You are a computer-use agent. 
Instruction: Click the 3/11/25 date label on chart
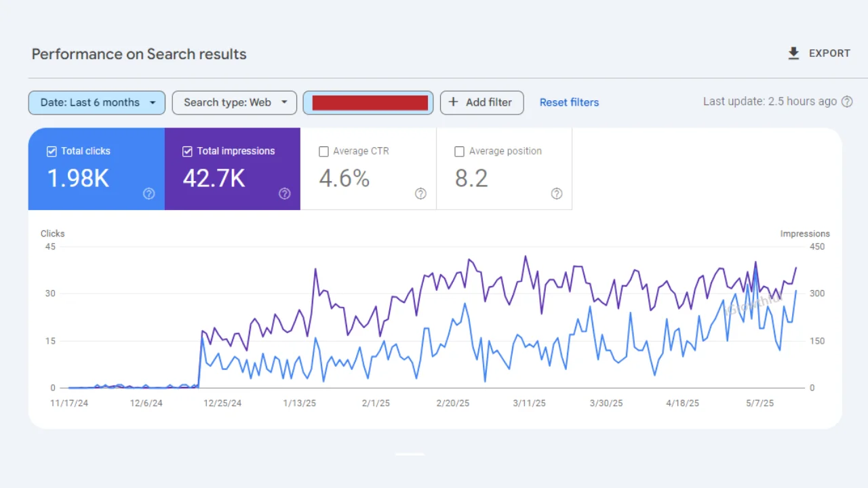point(529,403)
